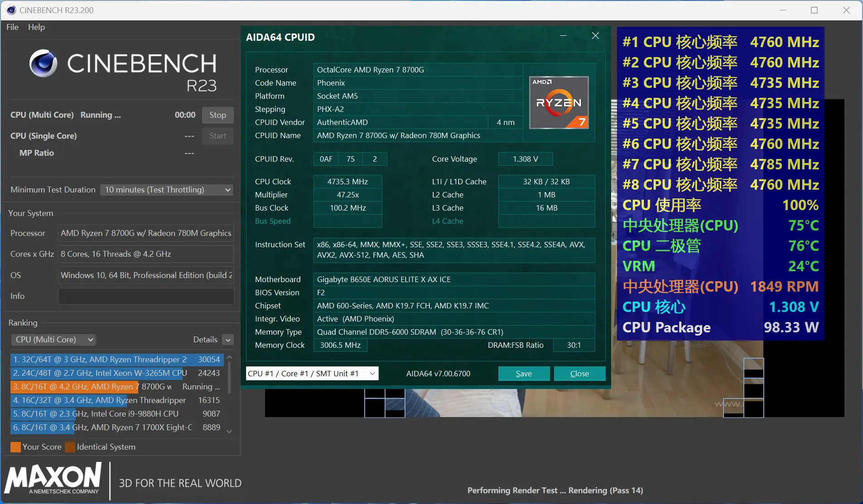Minimize the AIDA64 CPUID dialog
863x504 pixels.
[x=563, y=36]
